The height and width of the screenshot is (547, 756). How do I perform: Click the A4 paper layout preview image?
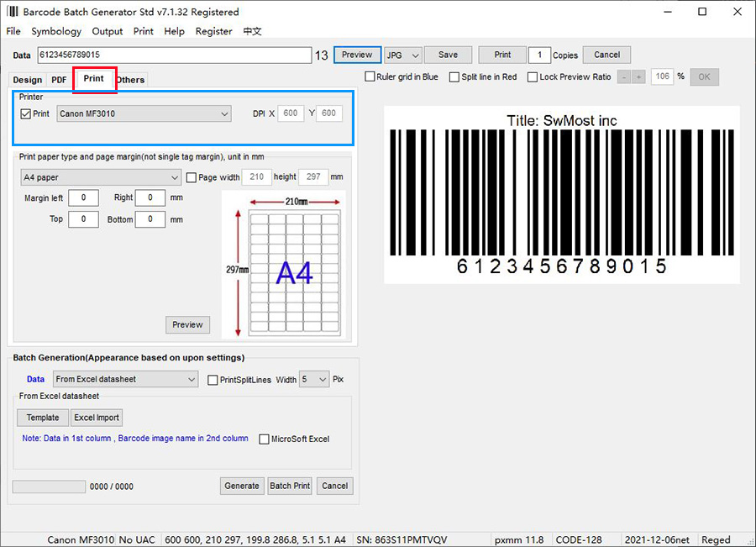284,265
